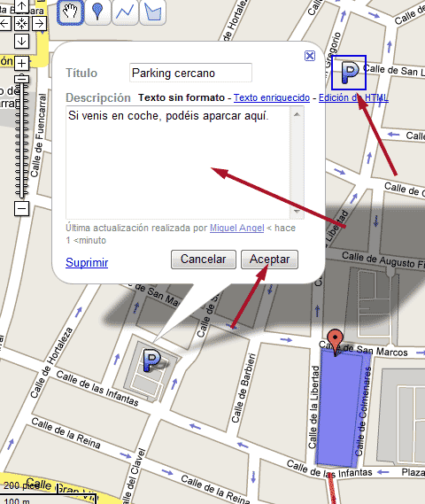Screen dimensions: 425x504
Task: Zoom out with the minus button
Action: (x=21, y=209)
